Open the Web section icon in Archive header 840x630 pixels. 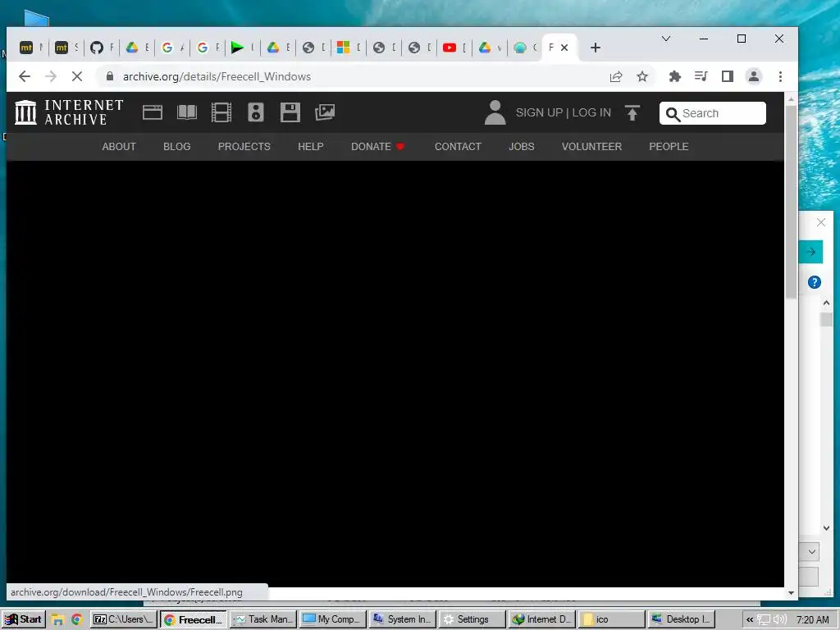tap(153, 112)
